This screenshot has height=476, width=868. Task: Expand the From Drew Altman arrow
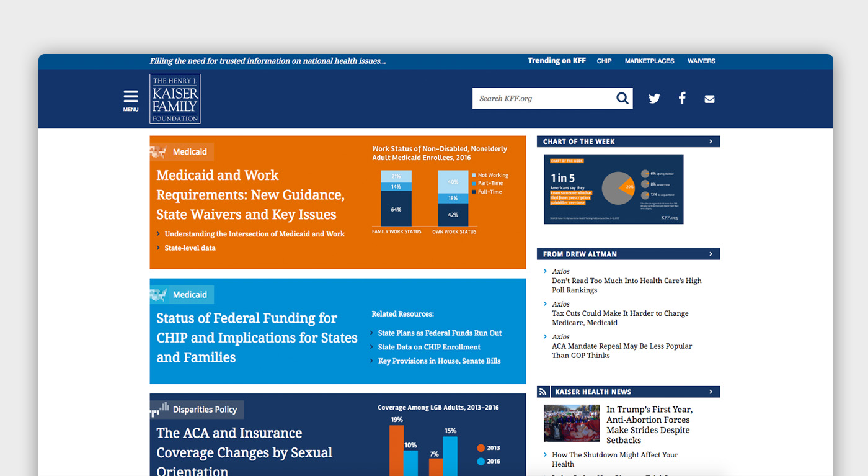point(711,254)
